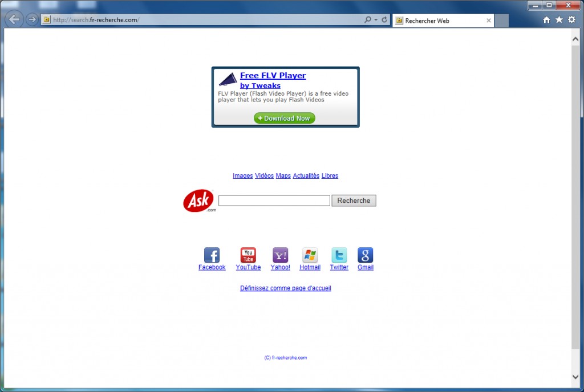Click the URL text in the address bar
Image resolution: width=584 pixels, height=392 pixels.
point(96,20)
